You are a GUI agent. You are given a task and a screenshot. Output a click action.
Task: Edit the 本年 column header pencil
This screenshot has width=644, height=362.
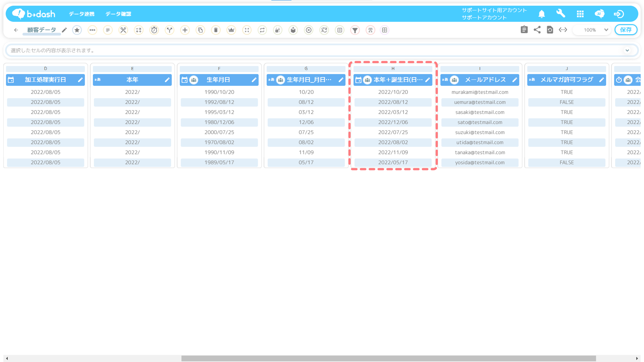pos(167,80)
